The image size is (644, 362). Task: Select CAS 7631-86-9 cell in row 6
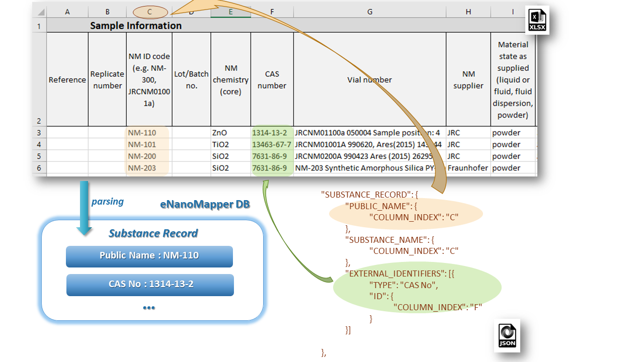(272, 168)
